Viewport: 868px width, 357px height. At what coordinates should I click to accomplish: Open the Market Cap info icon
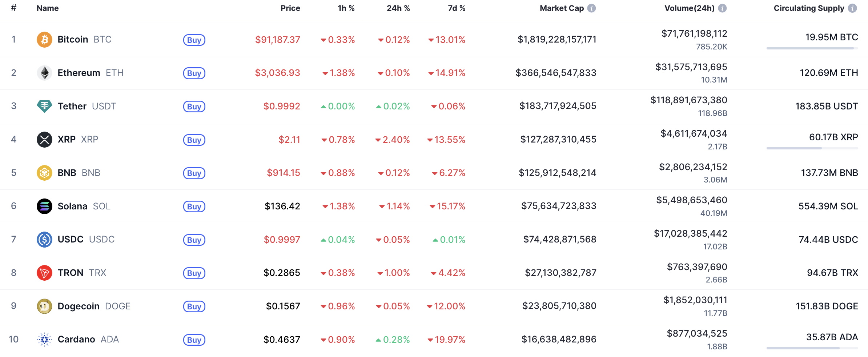[x=592, y=8]
